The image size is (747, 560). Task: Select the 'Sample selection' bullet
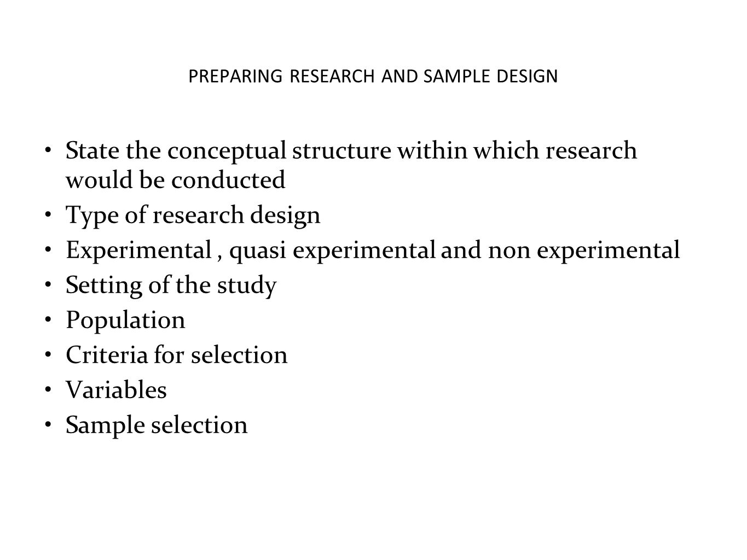point(157,425)
